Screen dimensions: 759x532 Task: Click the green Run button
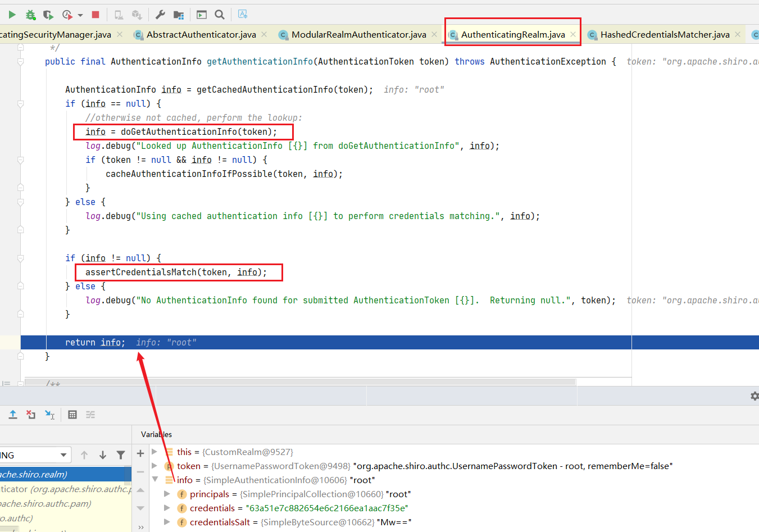click(12, 15)
